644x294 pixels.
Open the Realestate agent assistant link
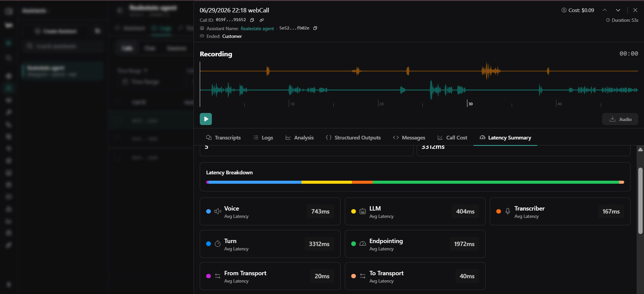click(257, 28)
